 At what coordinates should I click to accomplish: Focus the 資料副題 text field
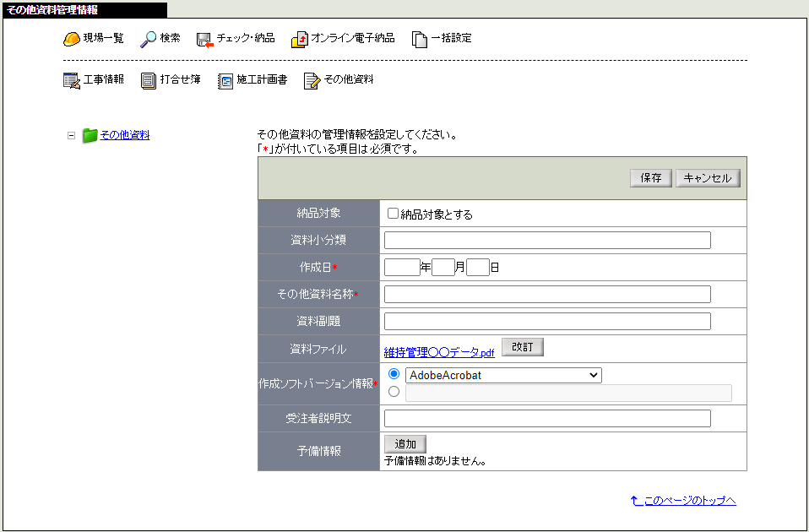point(547,322)
